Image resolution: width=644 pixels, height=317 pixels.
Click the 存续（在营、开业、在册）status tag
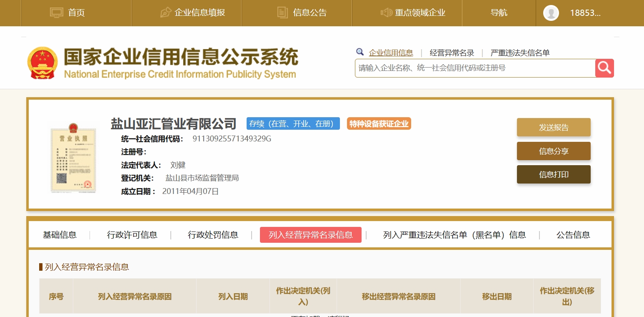(293, 123)
